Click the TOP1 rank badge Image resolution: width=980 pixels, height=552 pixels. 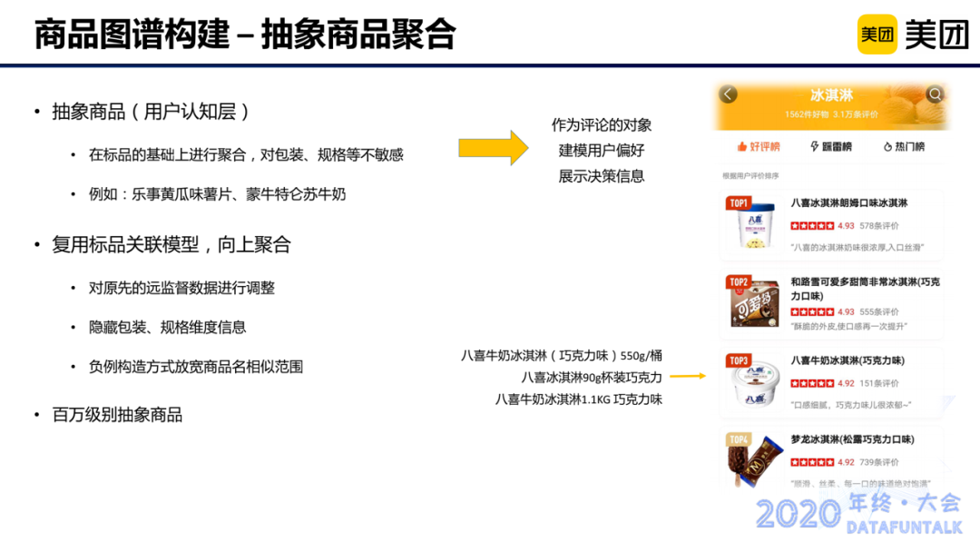[738, 203]
